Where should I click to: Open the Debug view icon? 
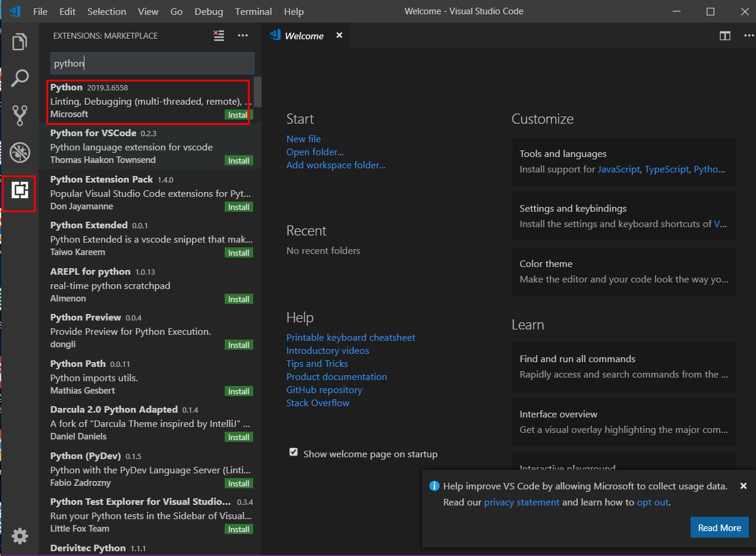(x=20, y=153)
